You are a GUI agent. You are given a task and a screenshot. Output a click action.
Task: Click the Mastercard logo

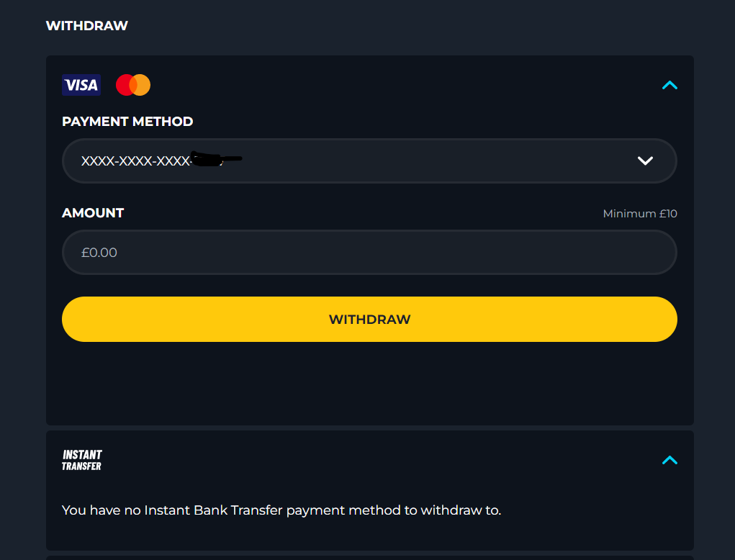coord(133,85)
